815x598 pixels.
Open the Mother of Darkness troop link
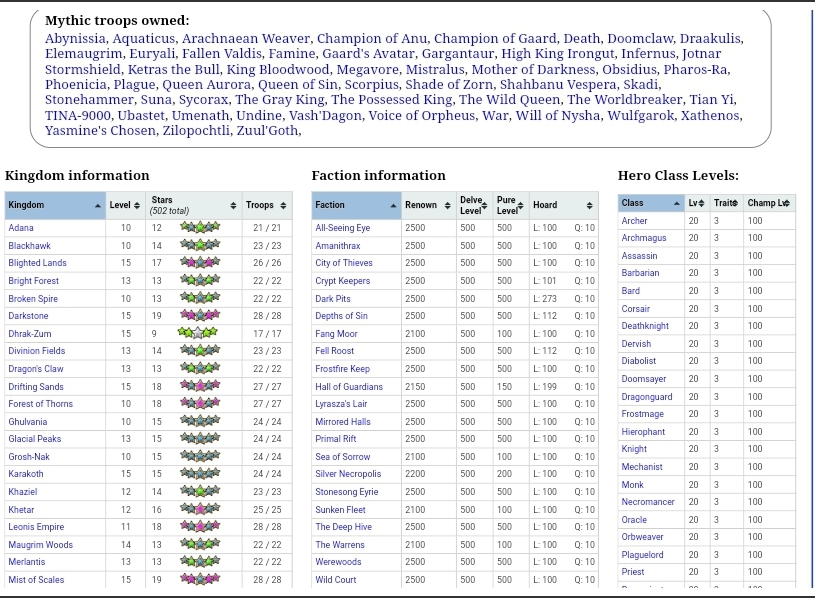[533, 69]
